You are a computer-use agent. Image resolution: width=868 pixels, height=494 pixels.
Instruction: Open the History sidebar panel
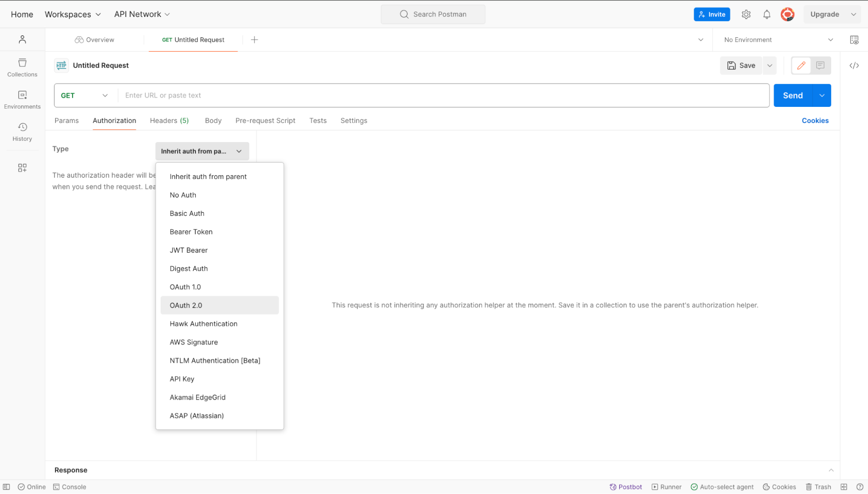22,132
